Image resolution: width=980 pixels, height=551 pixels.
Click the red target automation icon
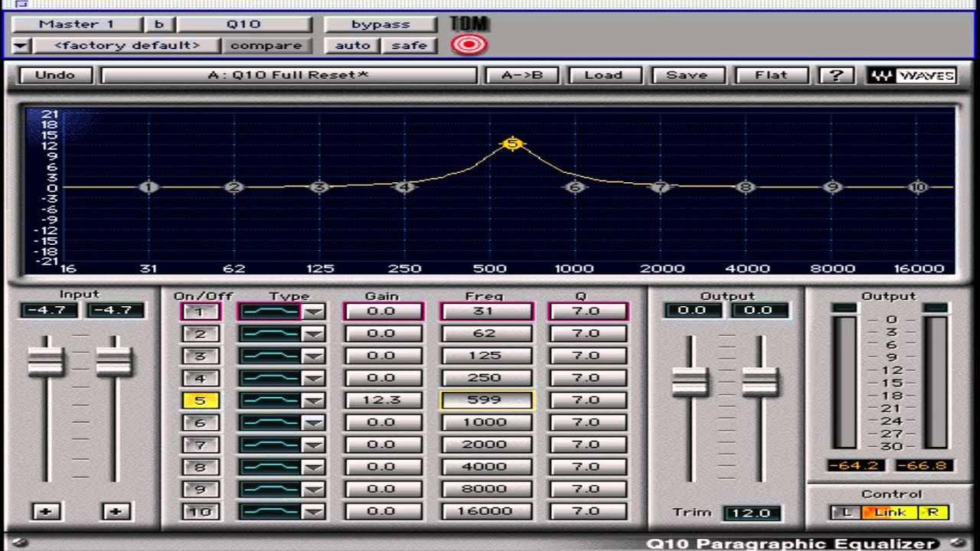pyautogui.click(x=469, y=45)
